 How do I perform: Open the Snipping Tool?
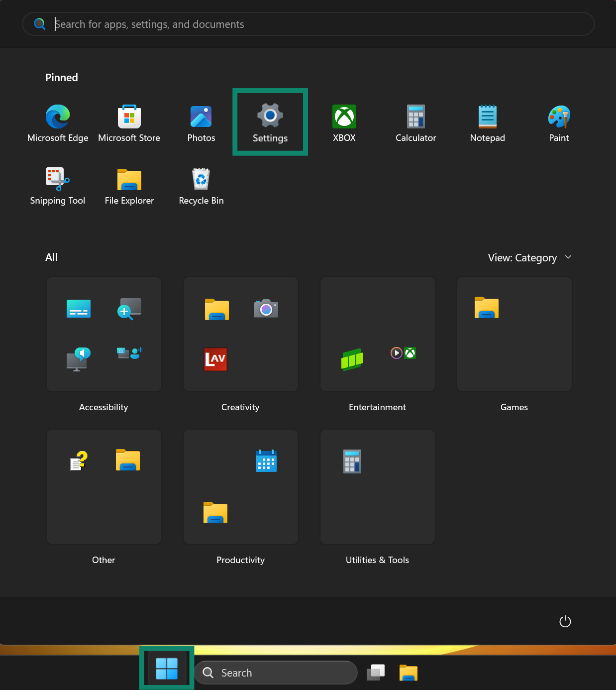[x=58, y=186]
